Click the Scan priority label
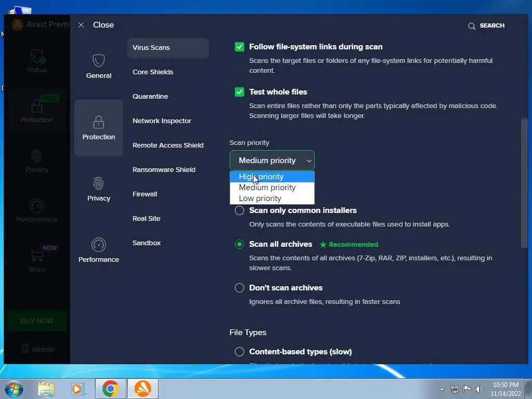 (x=249, y=143)
